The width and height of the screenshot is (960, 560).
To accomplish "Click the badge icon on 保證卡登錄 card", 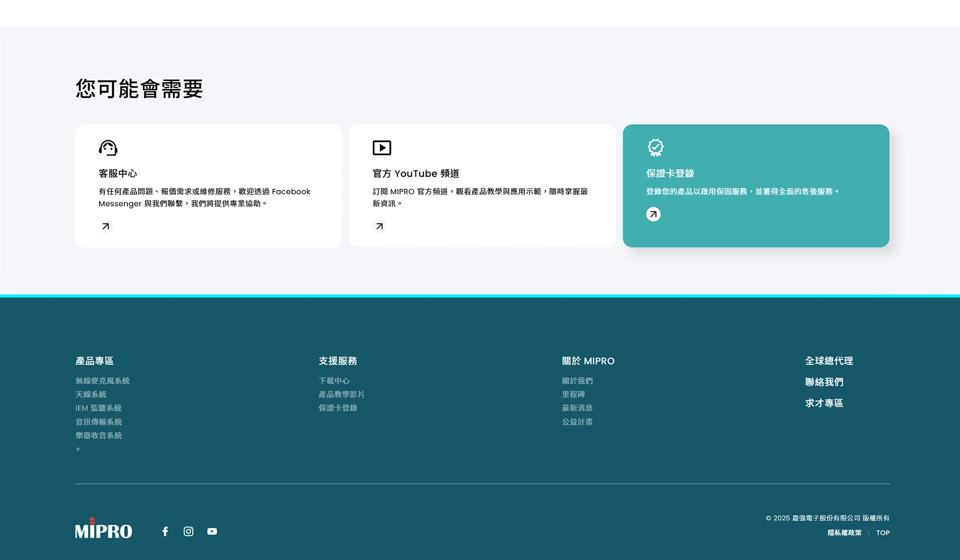I will coord(655,146).
